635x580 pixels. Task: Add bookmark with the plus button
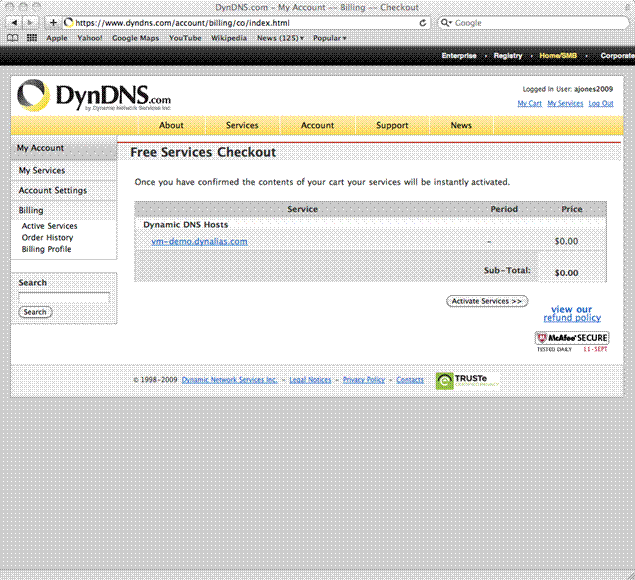pos(53,23)
